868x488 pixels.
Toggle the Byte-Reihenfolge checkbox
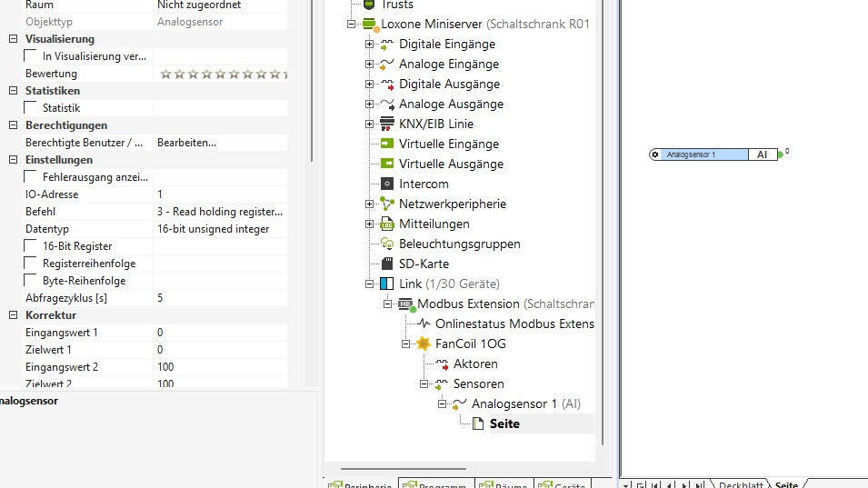30,281
